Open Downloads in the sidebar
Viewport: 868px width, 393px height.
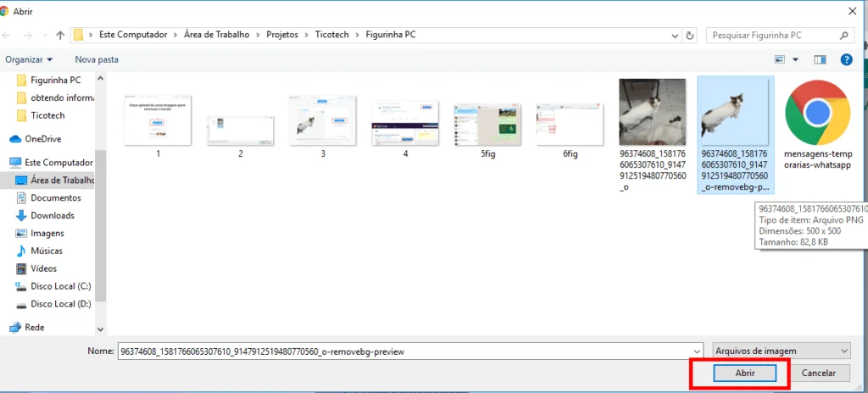click(46, 216)
